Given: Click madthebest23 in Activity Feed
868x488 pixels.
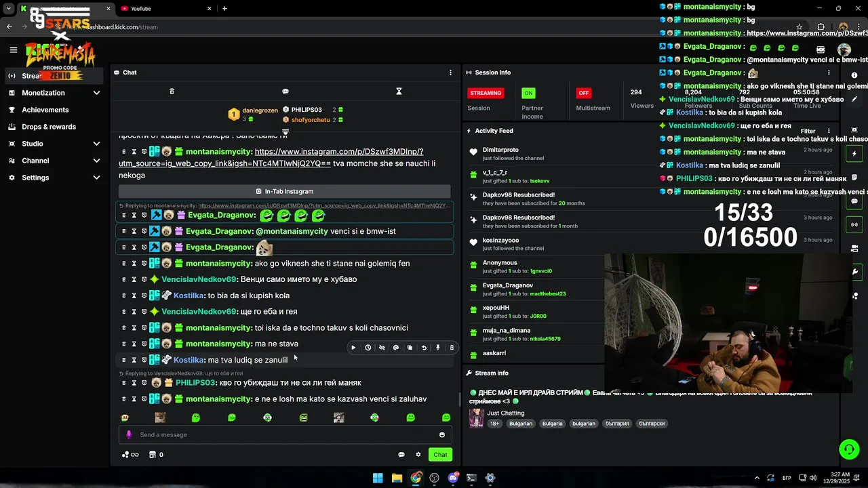Looking at the screenshot, I should coord(548,293).
